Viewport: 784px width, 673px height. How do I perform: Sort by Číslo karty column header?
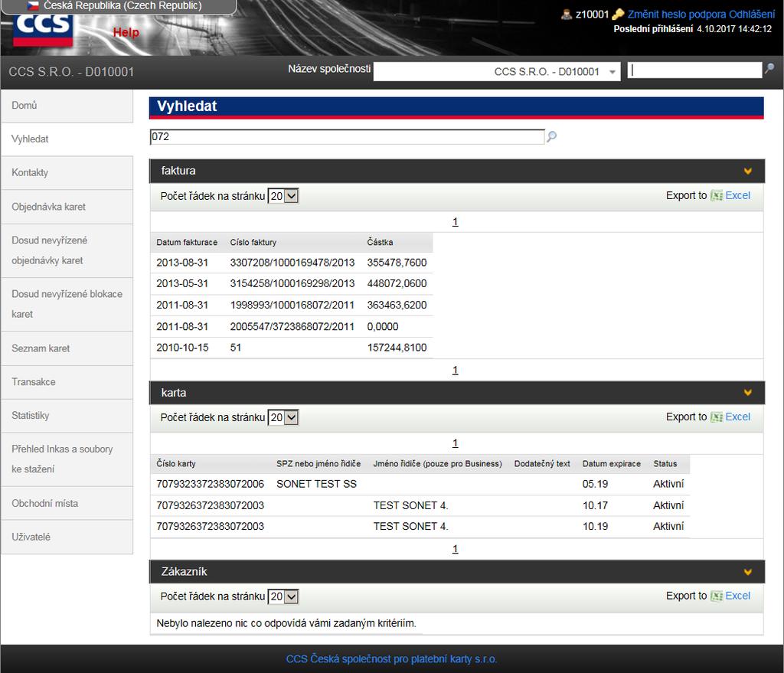pyautogui.click(x=176, y=464)
